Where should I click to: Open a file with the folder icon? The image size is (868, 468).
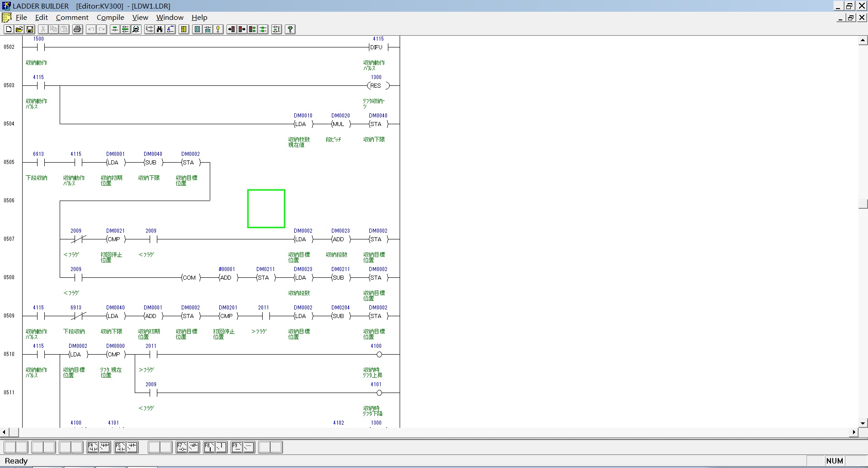[19, 29]
